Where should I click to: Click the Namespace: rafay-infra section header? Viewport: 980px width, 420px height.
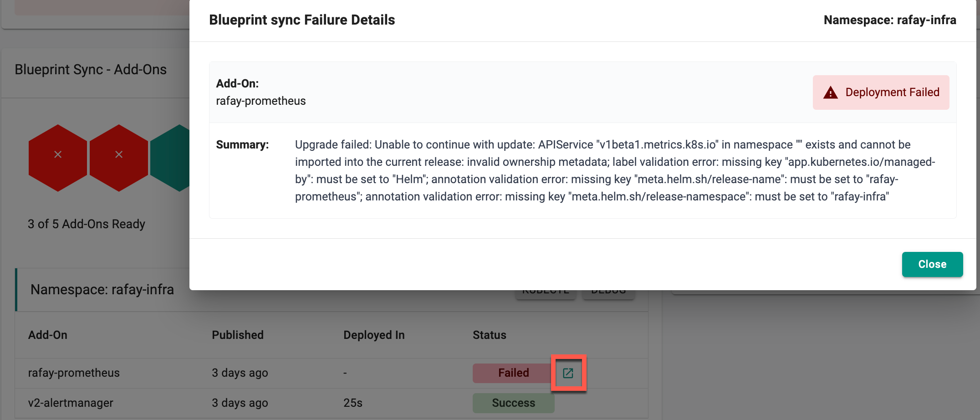102,290
